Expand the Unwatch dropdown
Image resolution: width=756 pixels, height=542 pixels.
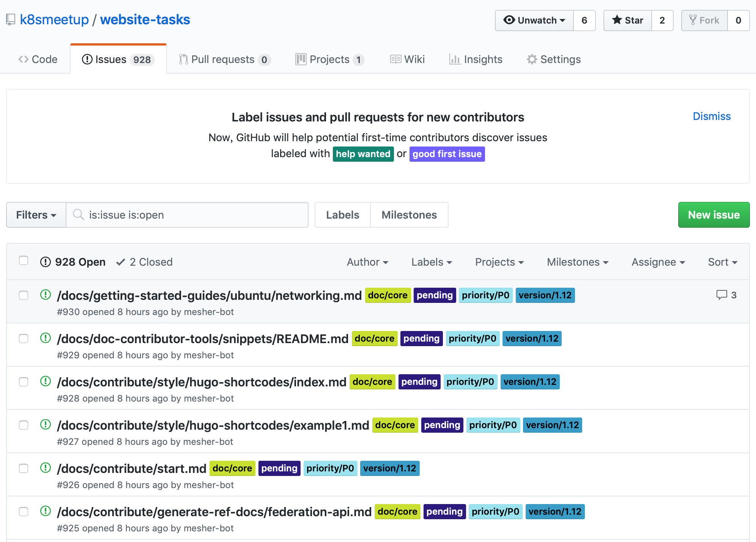tap(534, 20)
